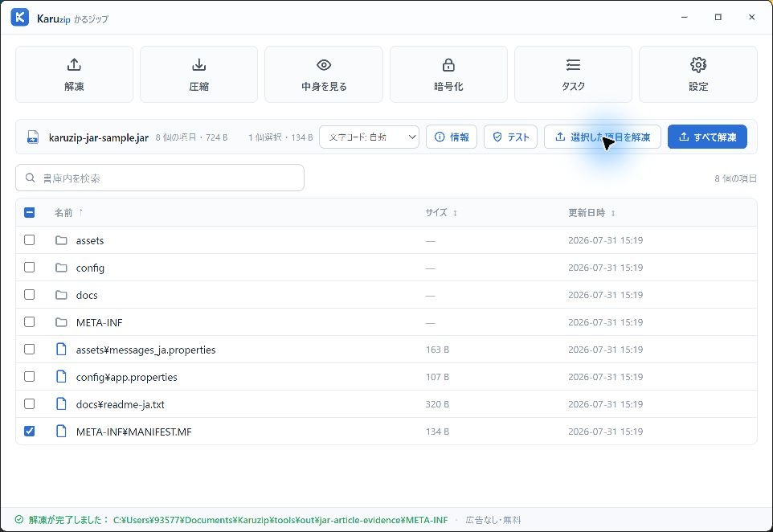Click the jar archive file icon
The width and height of the screenshot is (773, 532).
[32, 137]
